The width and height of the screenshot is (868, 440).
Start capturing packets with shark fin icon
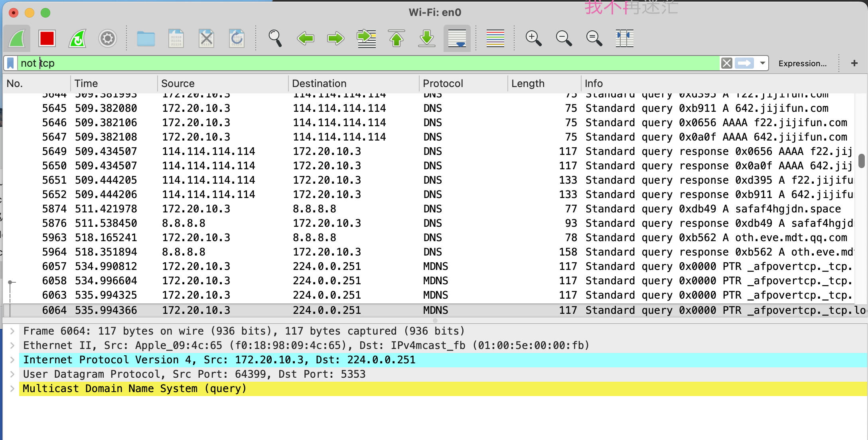coord(17,39)
